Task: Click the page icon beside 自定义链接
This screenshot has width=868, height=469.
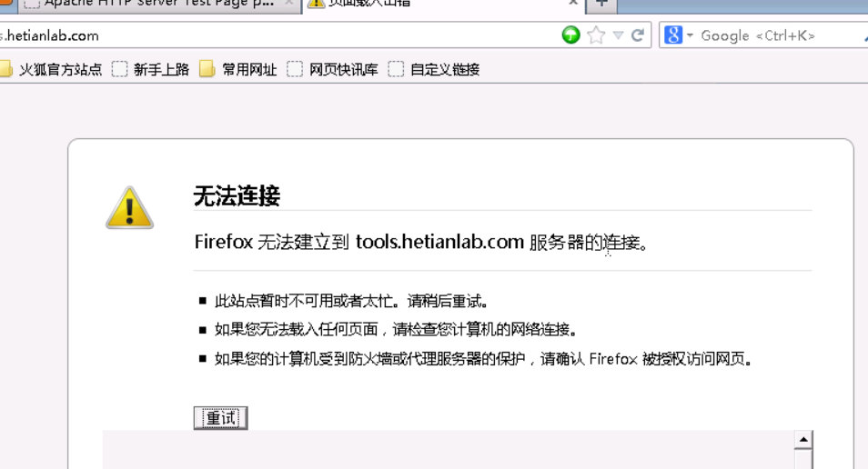Action: 396,69
